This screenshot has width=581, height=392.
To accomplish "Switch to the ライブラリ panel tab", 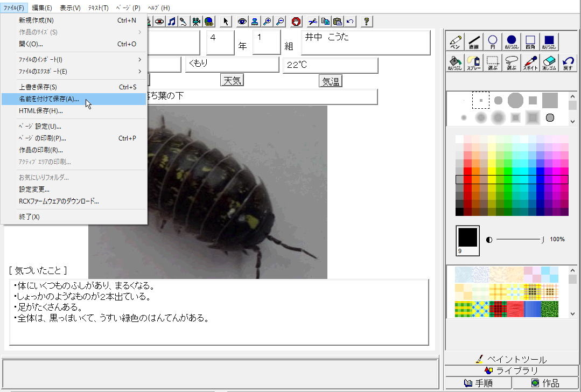I will point(512,370).
